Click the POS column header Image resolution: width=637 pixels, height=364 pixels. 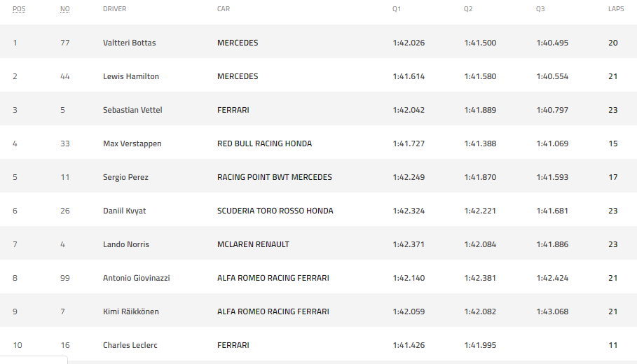tap(19, 9)
